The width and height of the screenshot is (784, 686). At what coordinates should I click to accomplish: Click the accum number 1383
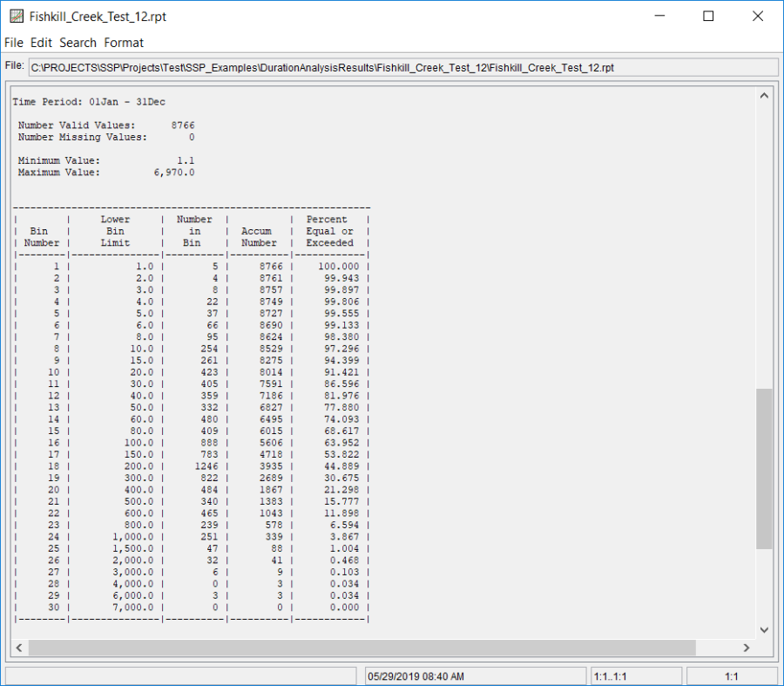tap(271, 502)
